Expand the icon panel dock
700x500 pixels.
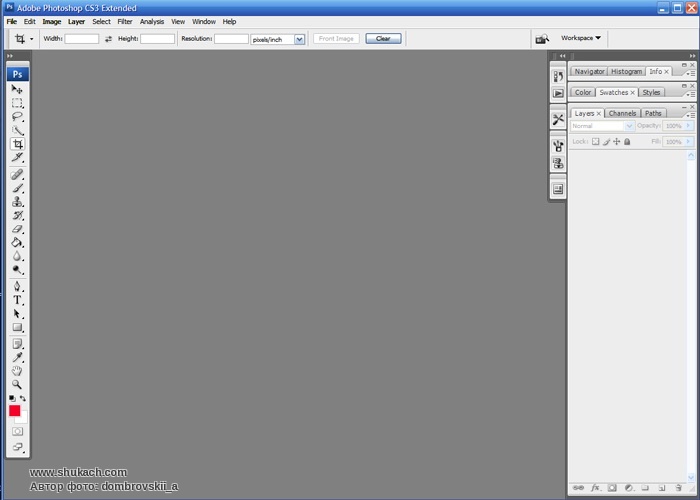(562, 56)
